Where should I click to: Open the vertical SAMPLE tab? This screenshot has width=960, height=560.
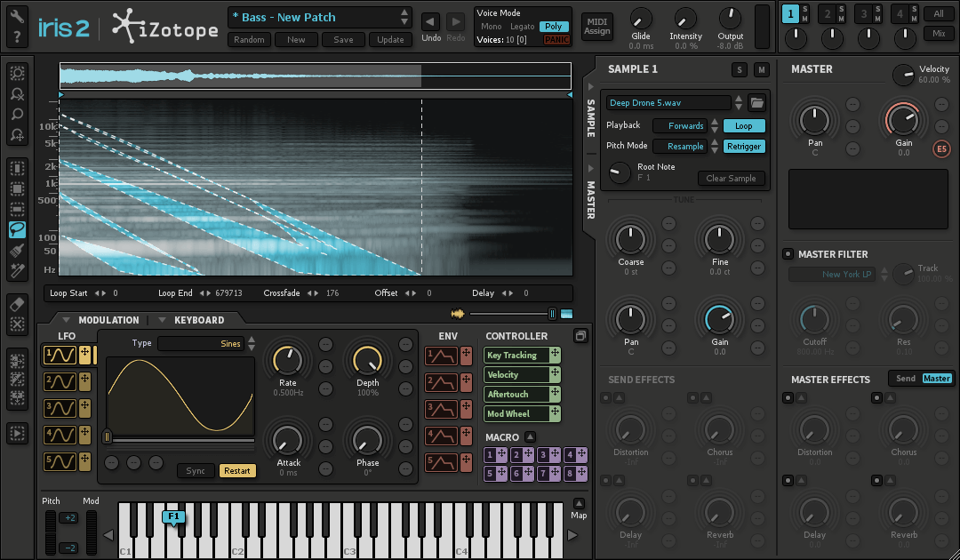click(591, 117)
